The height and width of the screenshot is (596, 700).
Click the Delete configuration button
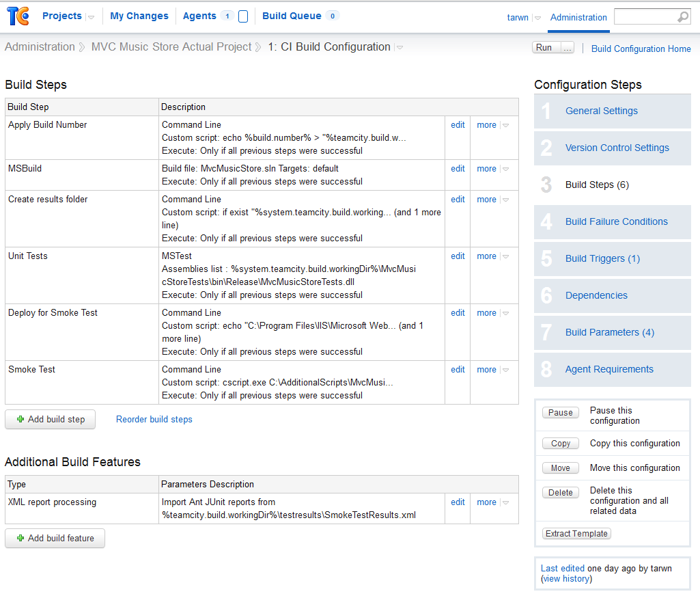[560, 492]
